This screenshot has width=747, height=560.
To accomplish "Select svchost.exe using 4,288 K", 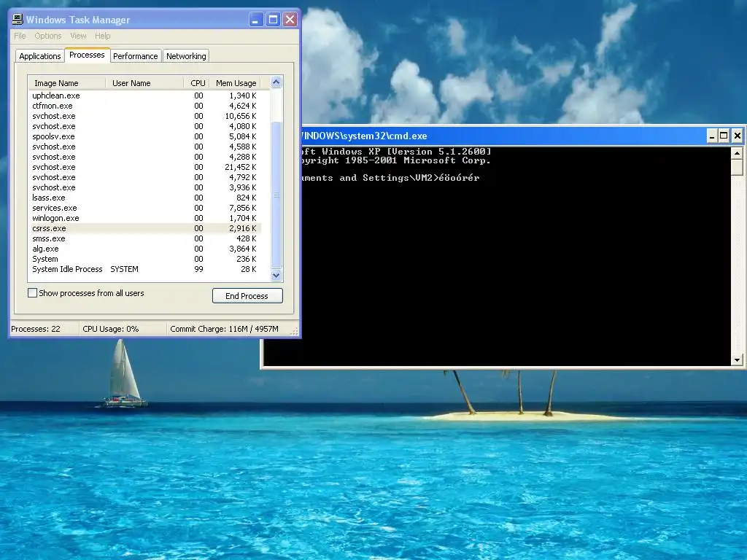I will tap(145, 157).
